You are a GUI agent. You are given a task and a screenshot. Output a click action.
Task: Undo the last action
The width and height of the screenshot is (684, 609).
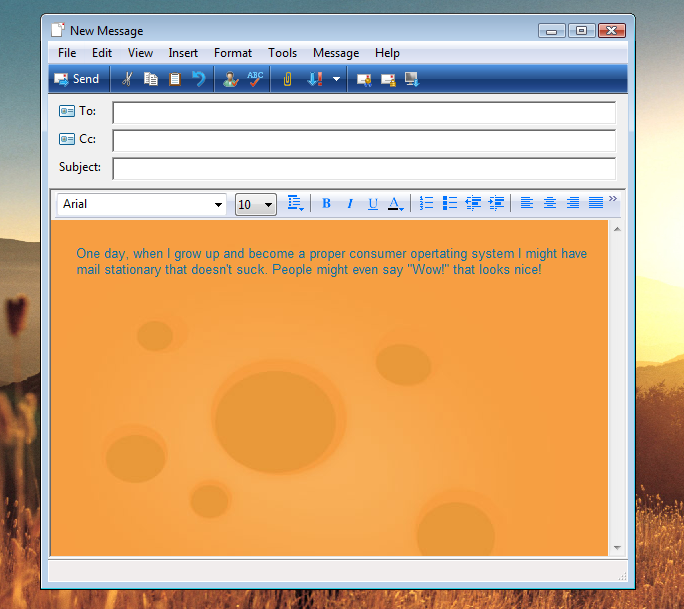click(199, 79)
